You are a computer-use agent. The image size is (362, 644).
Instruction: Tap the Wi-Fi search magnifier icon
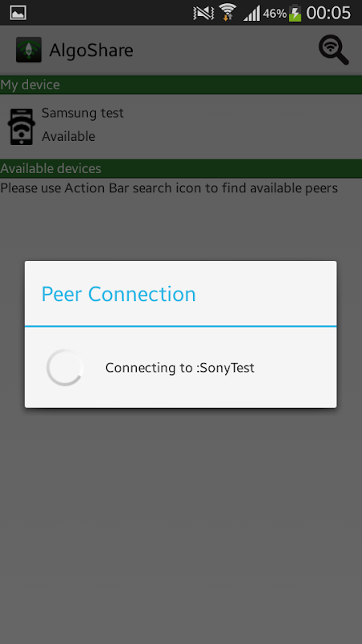pos(334,50)
